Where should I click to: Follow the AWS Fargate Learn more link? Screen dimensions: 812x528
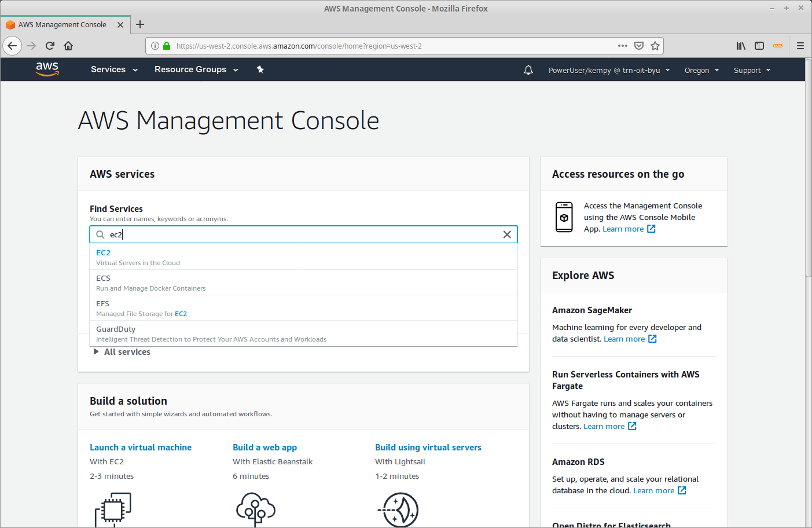coord(604,426)
